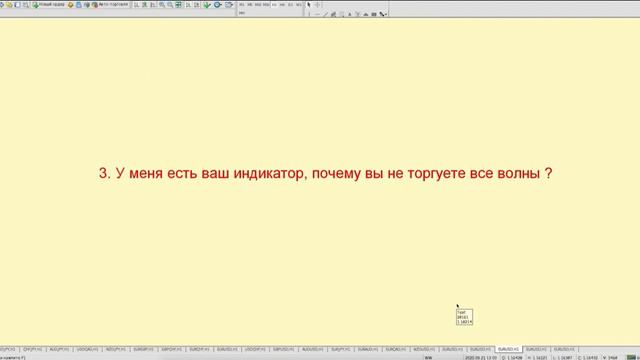Select the Trendline drawing tool

coord(325,14)
